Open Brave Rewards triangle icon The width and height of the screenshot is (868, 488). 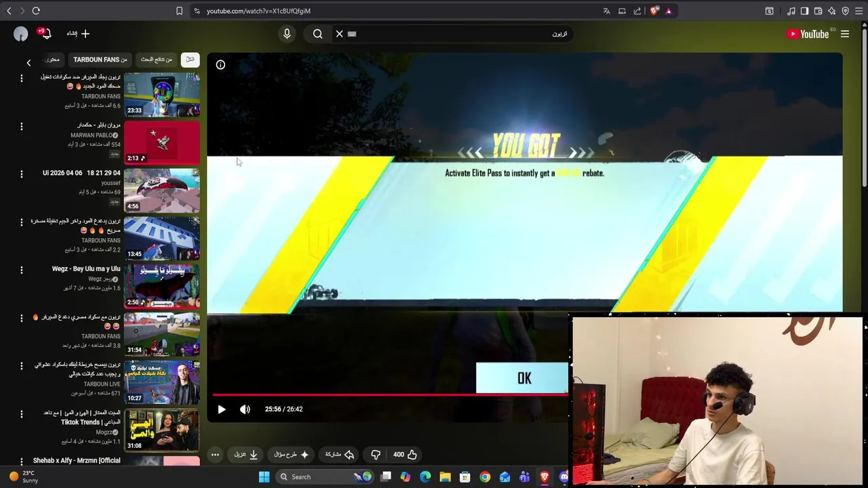pos(668,11)
